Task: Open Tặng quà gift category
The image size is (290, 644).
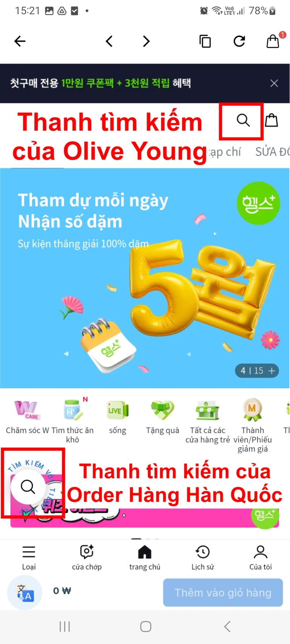Action: [163, 417]
